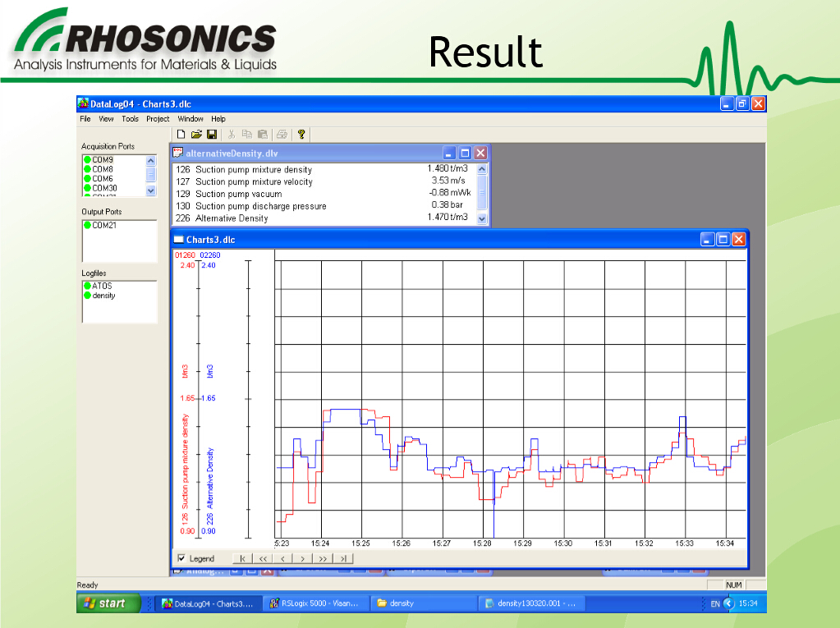
Task: Select row 129 Suction pump vacuum
Action: 324,194
